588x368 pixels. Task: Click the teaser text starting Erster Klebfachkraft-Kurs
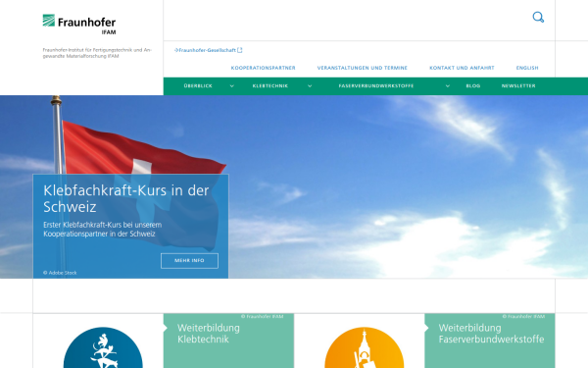pyautogui.click(x=102, y=230)
